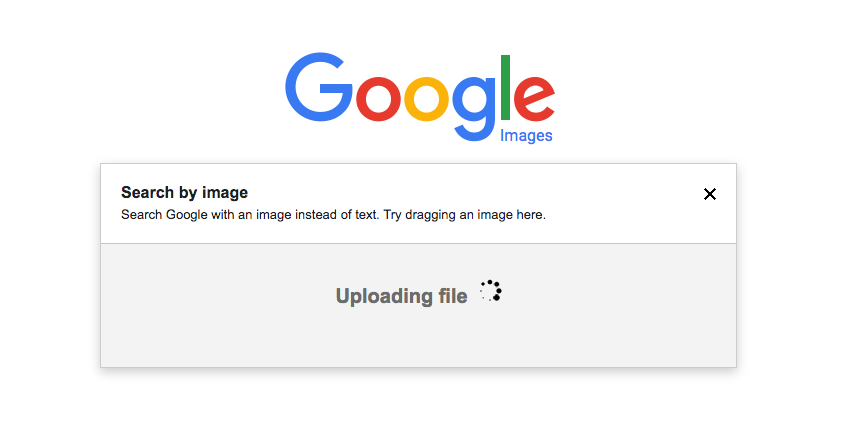The image size is (863, 443).
Task: Click the upload loading spinner
Action: click(x=490, y=291)
